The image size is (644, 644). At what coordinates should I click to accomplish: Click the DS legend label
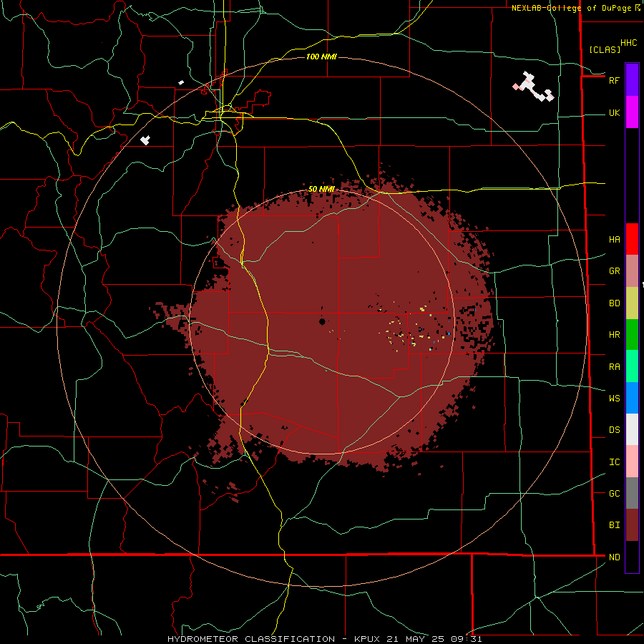click(x=614, y=430)
